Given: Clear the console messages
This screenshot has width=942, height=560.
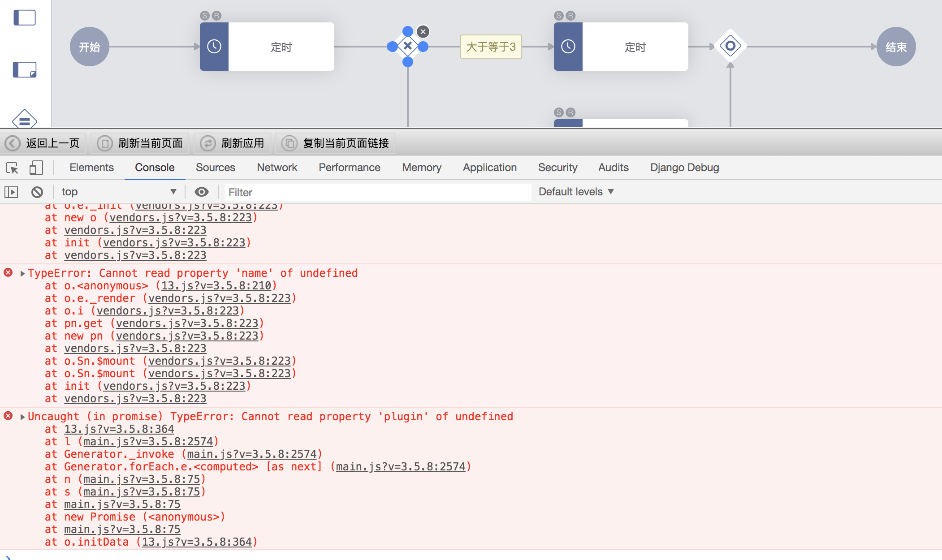Looking at the screenshot, I should pos(38,191).
